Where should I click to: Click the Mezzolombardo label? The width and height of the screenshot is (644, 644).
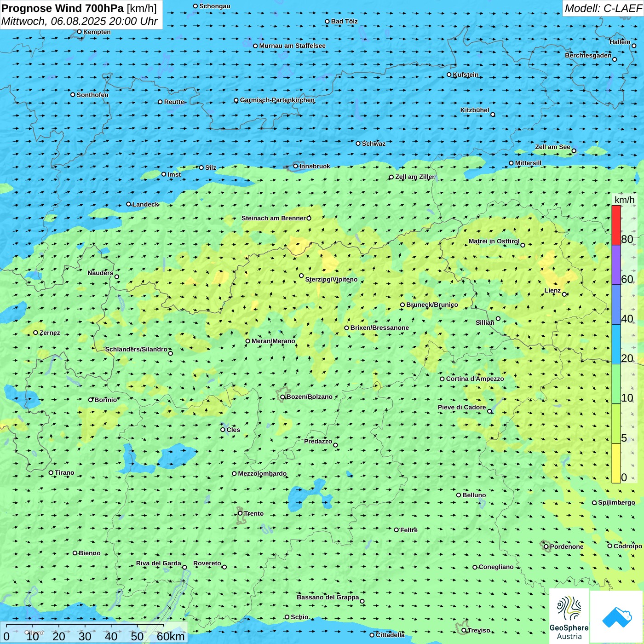point(262,473)
